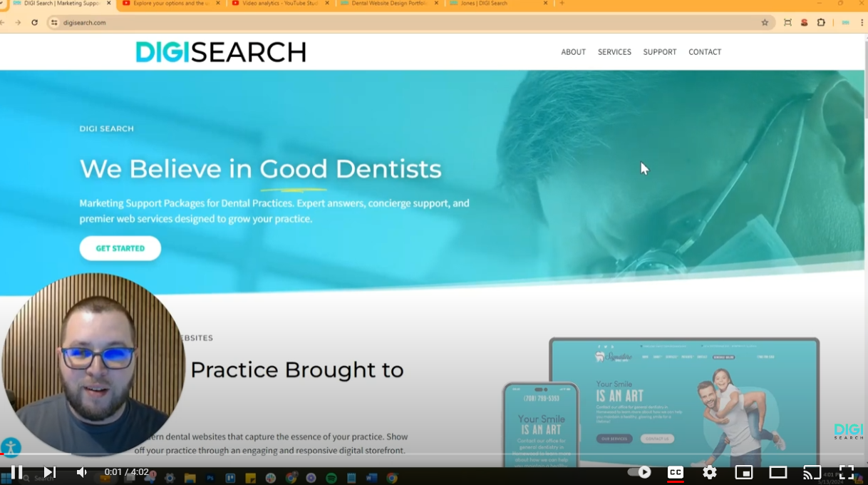Screen dimensions: 868x485
Task: Skip to the next video
Action: click(x=49, y=472)
